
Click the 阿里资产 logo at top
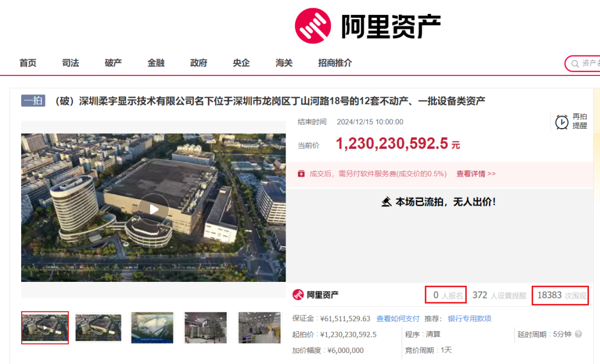coord(368,26)
